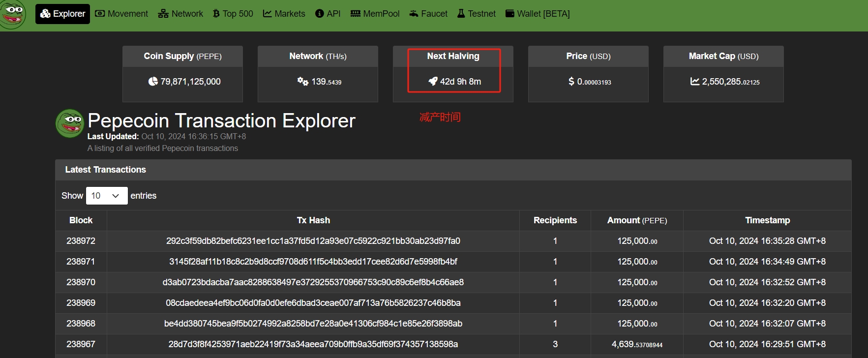Click the Next Halving countdown 42d 9h 8m
This screenshot has height=358, width=868.
(461, 82)
